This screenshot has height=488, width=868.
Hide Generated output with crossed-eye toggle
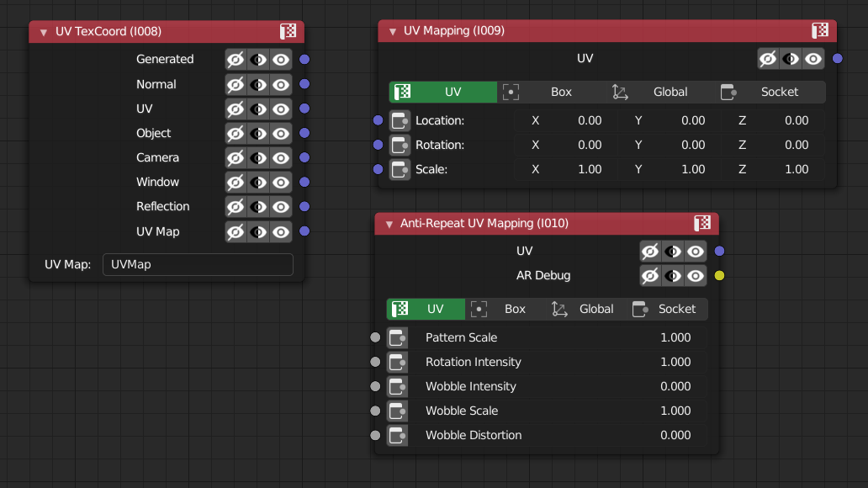(236, 59)
